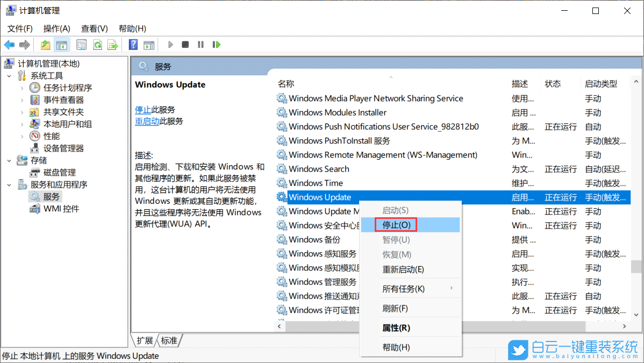This screenshot has height=363, width=644.
Task: Click the Up one level folder icon
Action: pos(45,45)
